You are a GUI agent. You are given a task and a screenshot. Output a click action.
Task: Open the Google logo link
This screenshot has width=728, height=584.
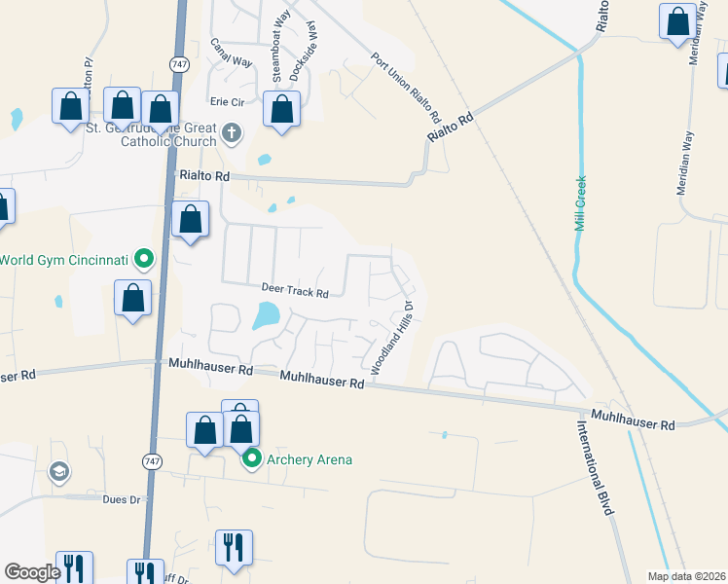(32, 572)
